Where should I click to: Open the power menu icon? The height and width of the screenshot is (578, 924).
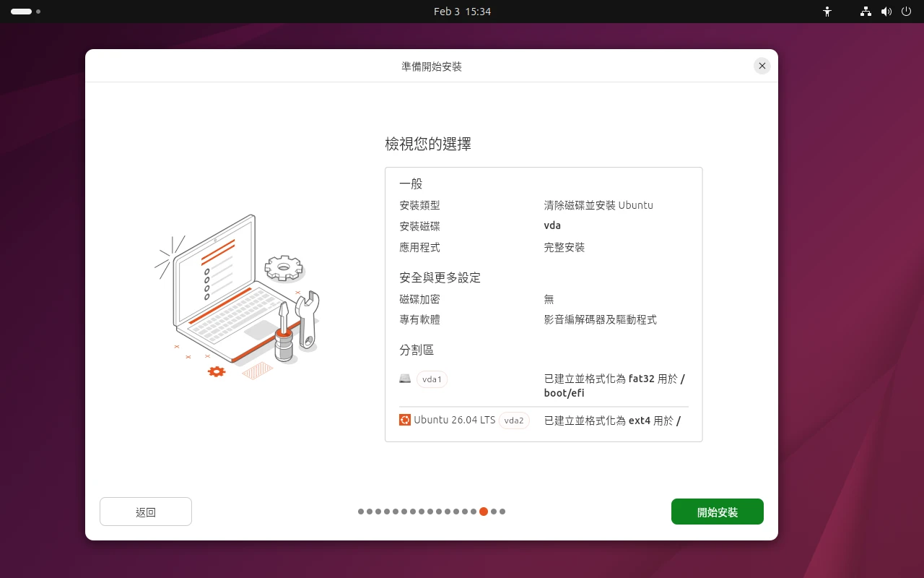coord(906,12)
